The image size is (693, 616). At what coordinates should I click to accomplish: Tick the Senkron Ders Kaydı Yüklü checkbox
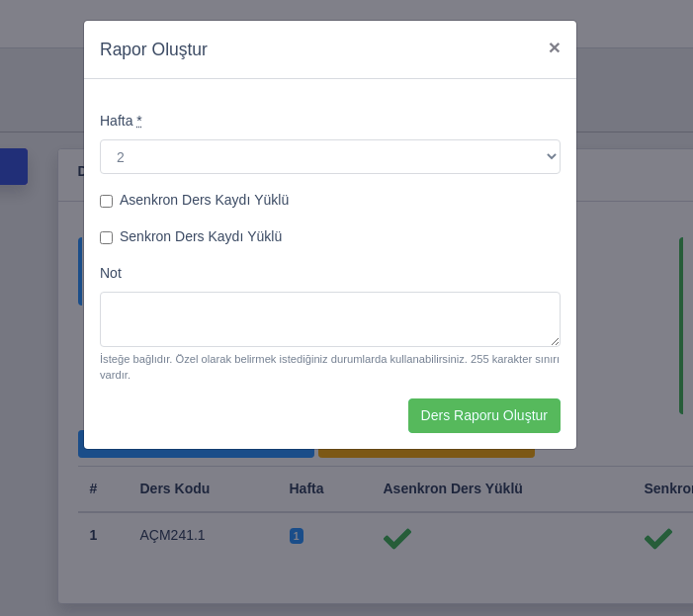coord(107,237)
